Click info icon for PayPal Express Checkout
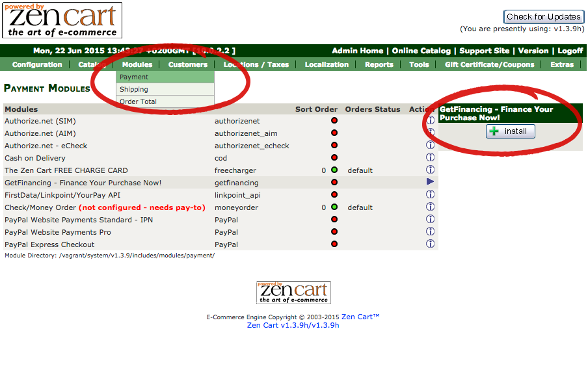The width and height of the screenshot is (588, 368). click(x=430, y=244)
